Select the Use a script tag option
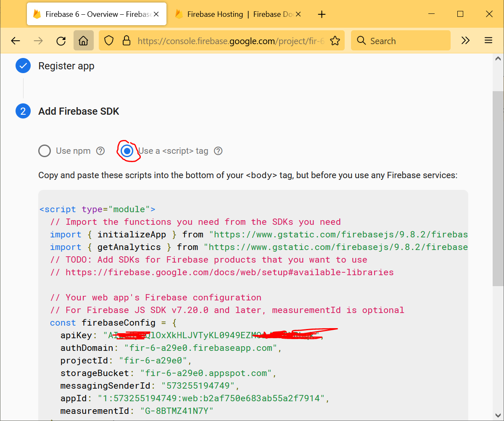Image resolution: width=504 pixels, height=421 pixels. pos(127,151)
